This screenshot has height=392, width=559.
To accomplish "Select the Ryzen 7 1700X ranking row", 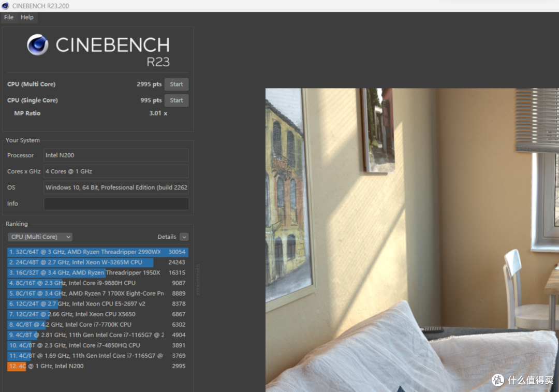I will pyautogui.click(x=98, y=293).
